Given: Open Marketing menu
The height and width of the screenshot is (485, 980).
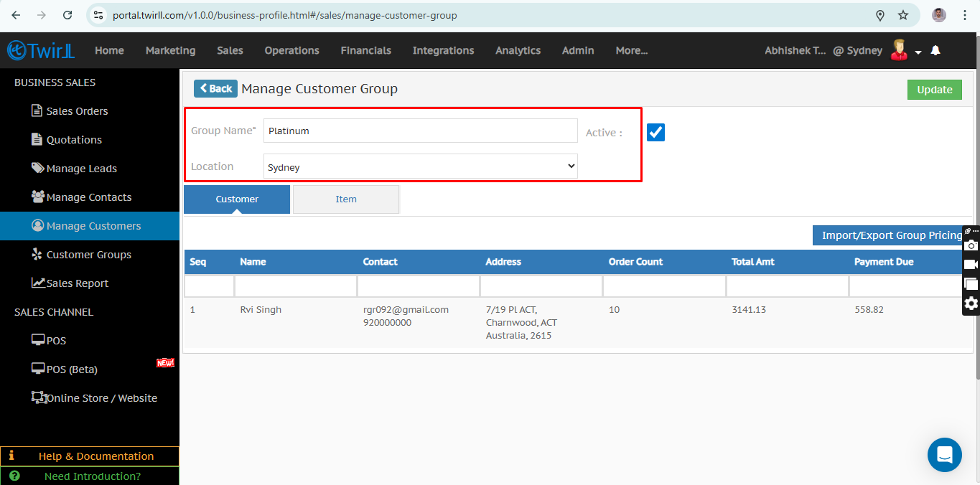Looking at the screenshot, I should click(170, 50).
